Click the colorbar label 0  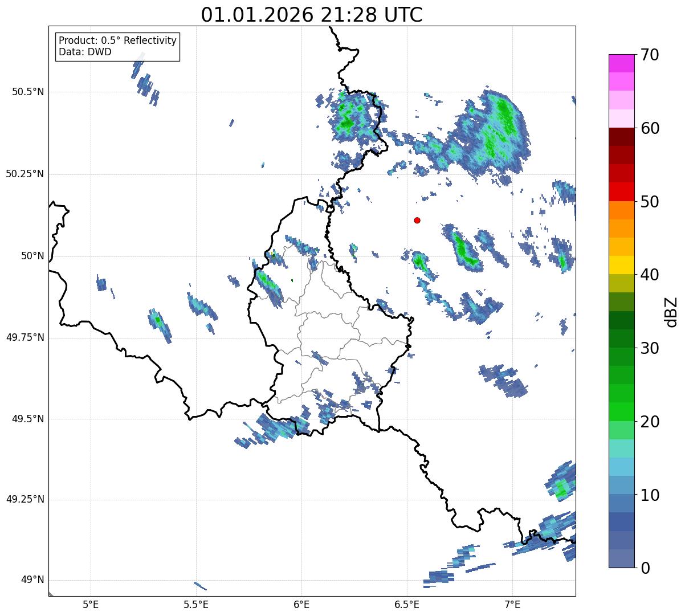tap(645, 568)
